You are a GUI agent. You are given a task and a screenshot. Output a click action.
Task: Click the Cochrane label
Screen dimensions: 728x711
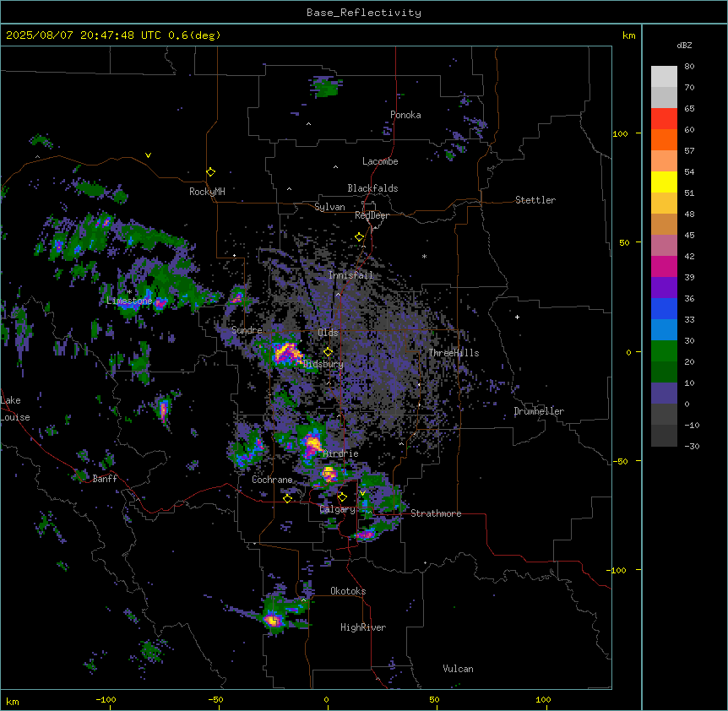272,480
